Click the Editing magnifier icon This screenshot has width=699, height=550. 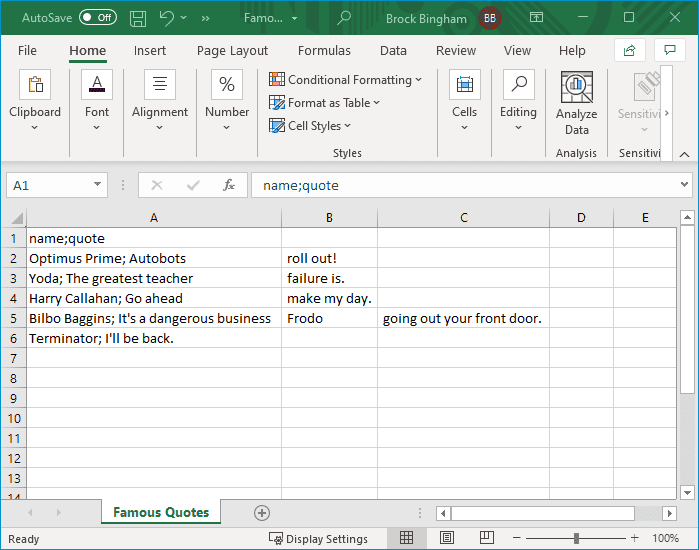tap(518, 84)
